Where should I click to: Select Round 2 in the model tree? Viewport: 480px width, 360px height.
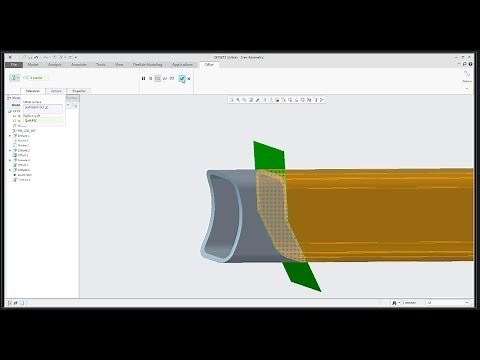(21, 146)
